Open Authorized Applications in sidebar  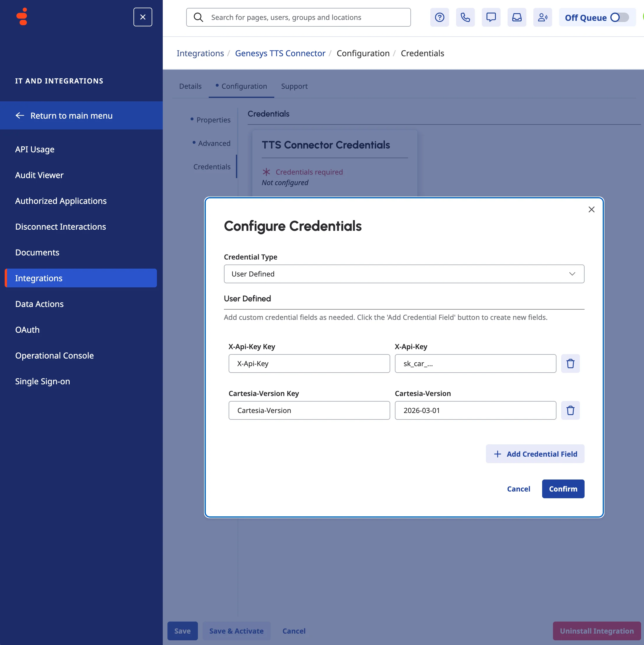point(61,201)
